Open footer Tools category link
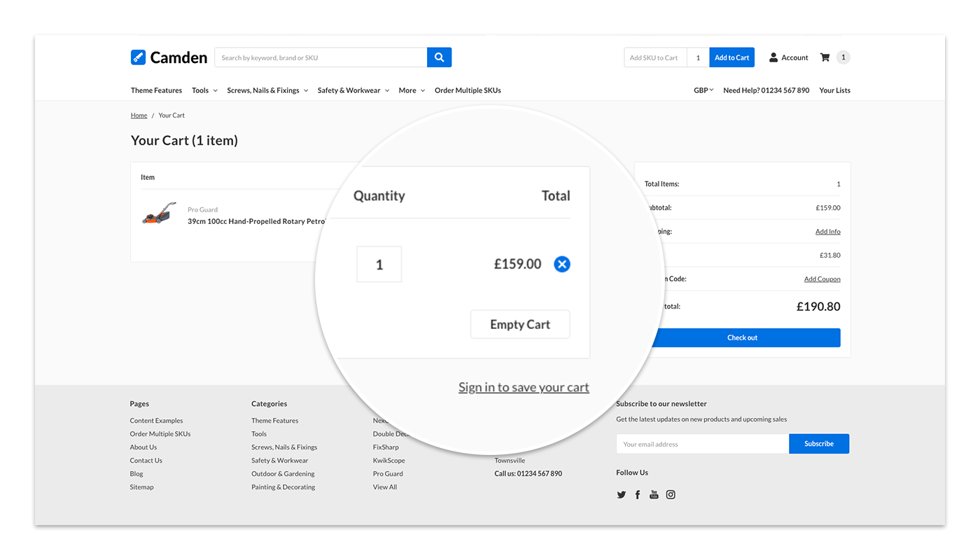Viewport: 980px width, 560px height. coord(259,434)
